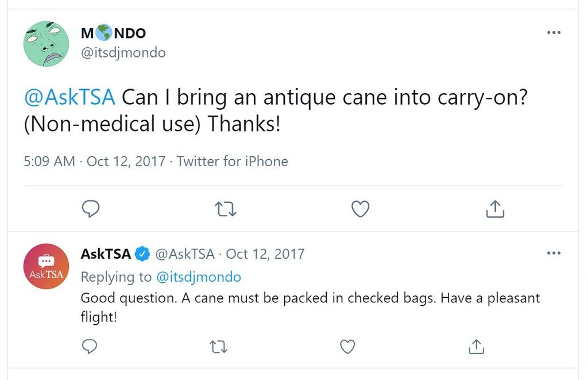Retweet MONDO's cane question tweet

pyautogui.click(x=225, y=209)
